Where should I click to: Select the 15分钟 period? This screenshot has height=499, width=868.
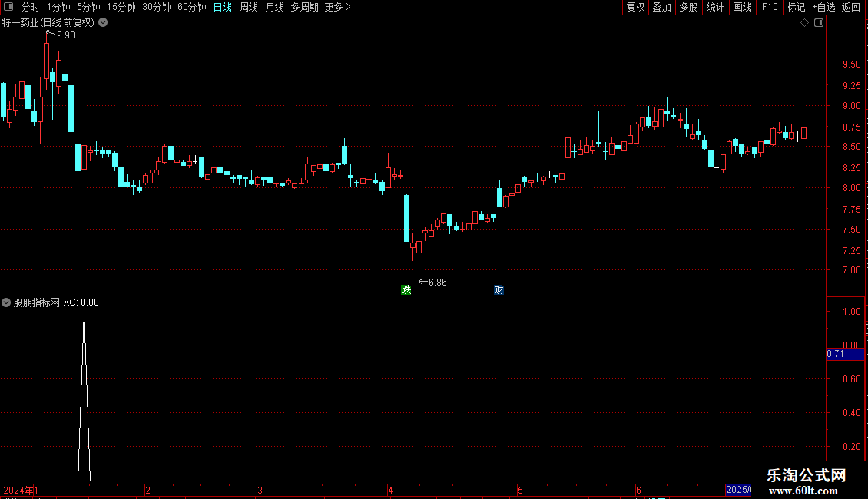pyautogui.click(x=121, y=7)
